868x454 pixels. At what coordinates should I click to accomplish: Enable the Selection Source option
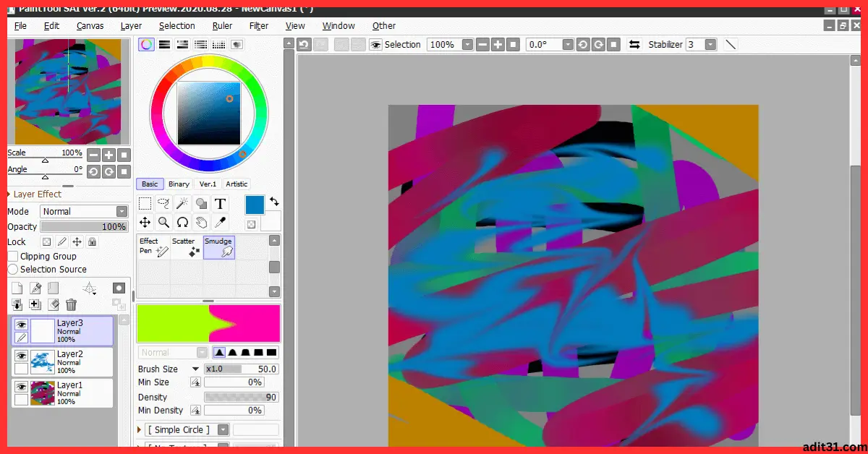(x=13, y=269)
